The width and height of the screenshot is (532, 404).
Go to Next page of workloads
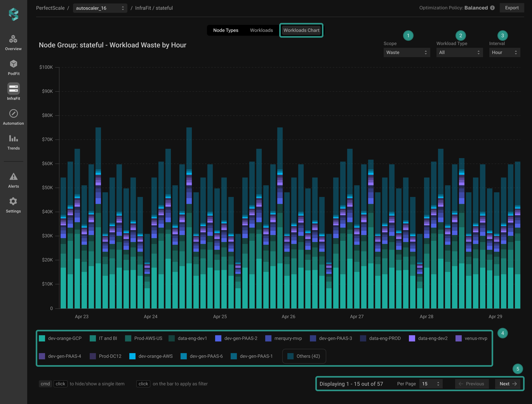click(x=508, y=384)
